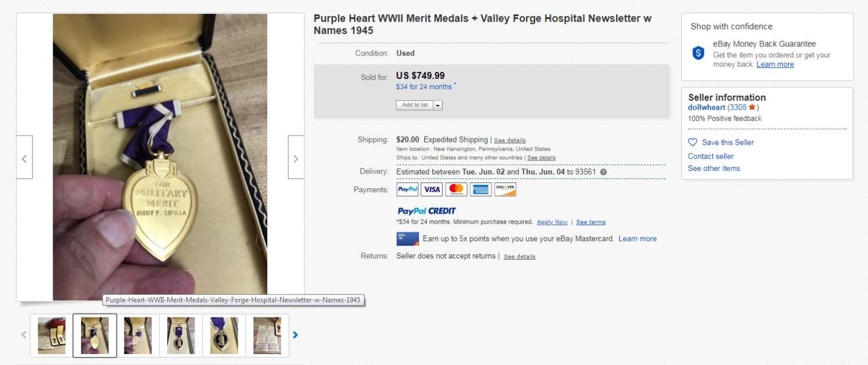Click the Money Back Guarantee shield icon
The image size is (868, 365).
pyautogui.click(x=698, y=53)
